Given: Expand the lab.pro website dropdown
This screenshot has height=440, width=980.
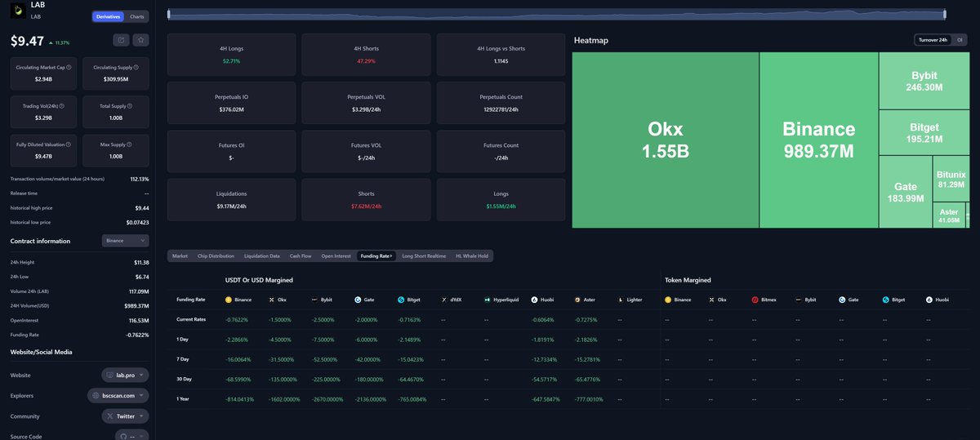Looking at the screenshot, I should [x=125, y=375].
